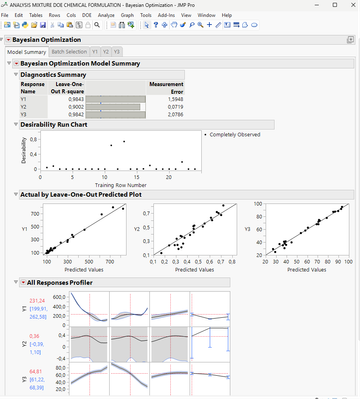Image resolution: width=360 pixels, height=399 pixels.
Task: Collapse the top-level Bayesian Optimization outline triangle
Action: pyautogui.click(x=2, y=39)
